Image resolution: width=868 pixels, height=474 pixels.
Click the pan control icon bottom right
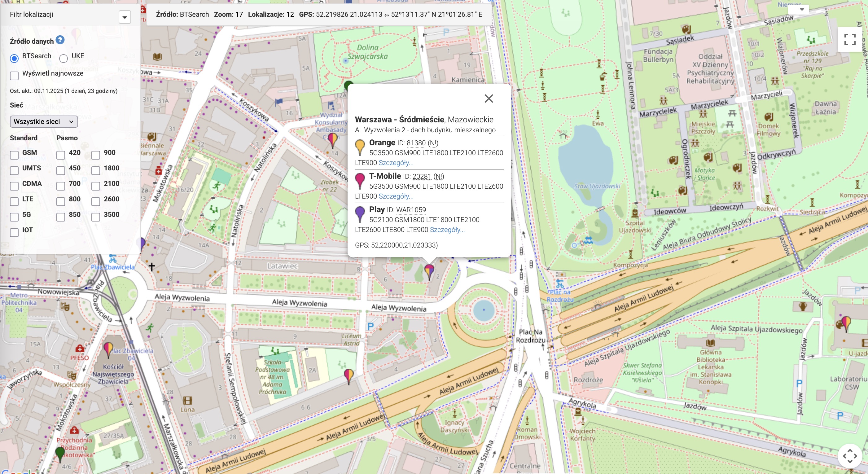tap(849, 456)
